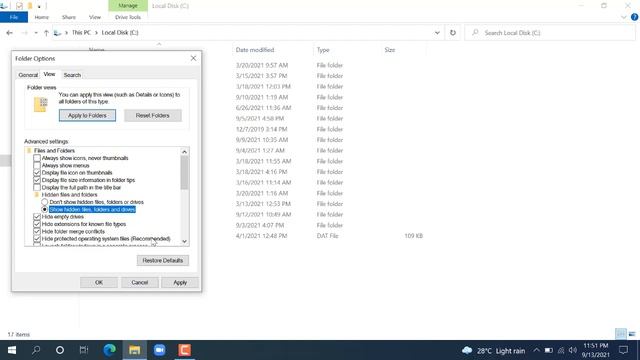Click the Properties quick access icon
640x360 pixels.
[19, 6]
